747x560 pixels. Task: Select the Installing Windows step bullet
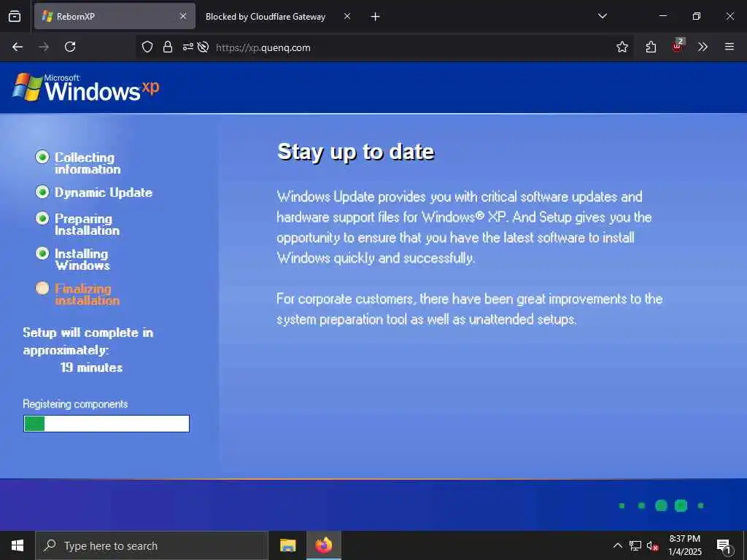point(42,253)
